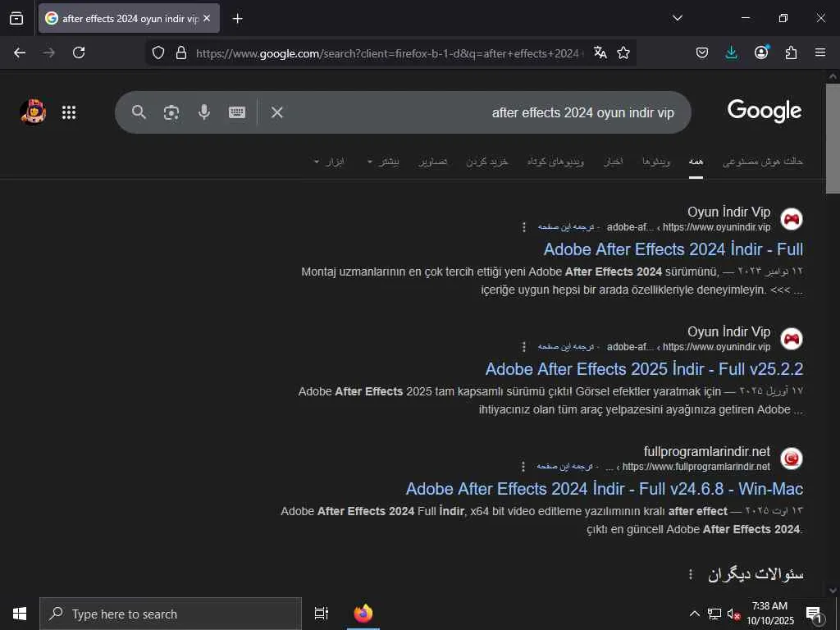Close the after effects 2024 tab
840x630 pixels.
(x=207, y=18)
